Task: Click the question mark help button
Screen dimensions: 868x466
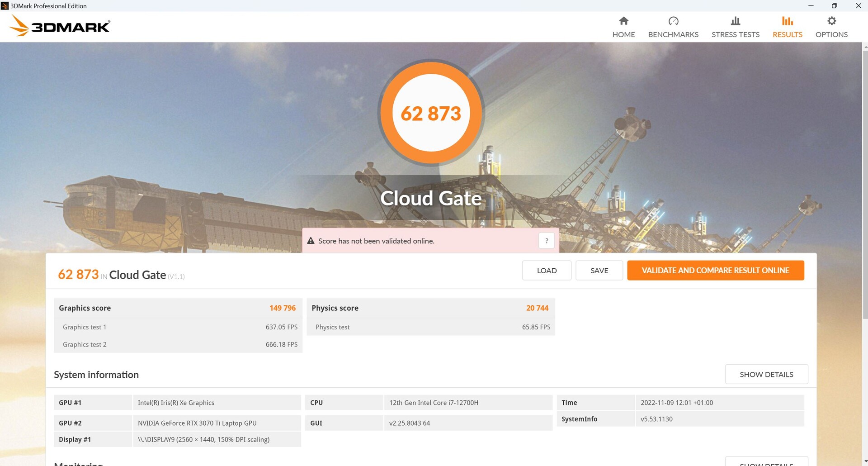Action: [x=546, y=241]
